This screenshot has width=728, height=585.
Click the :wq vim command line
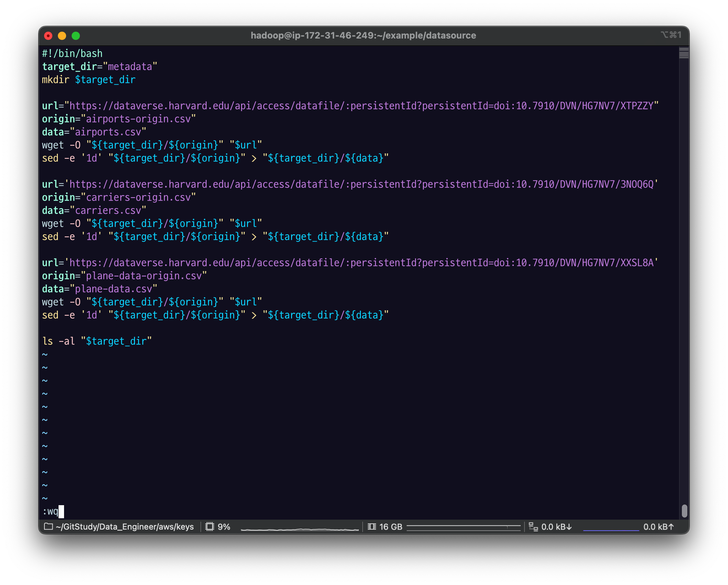tap(50, 511)
